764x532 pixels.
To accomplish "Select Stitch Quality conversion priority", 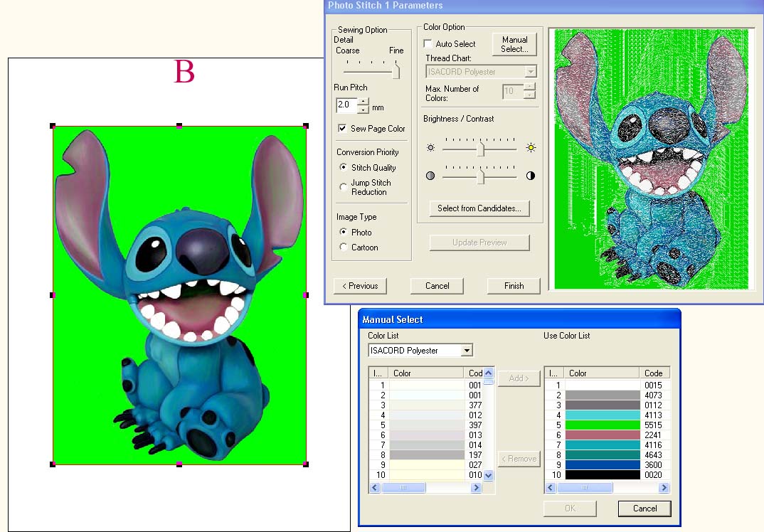I will tap(343, 167).
